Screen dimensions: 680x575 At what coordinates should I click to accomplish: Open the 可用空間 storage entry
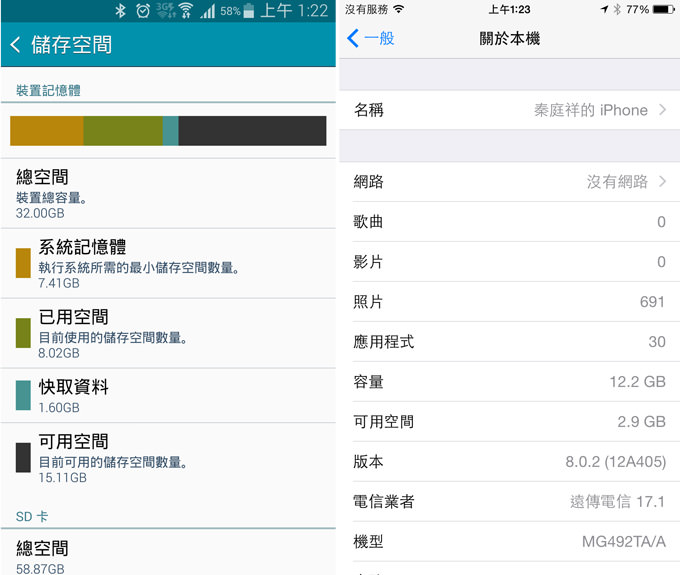[168, 457]
